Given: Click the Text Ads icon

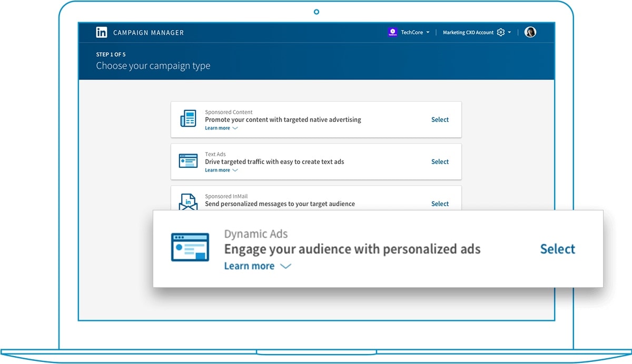Looking at the screenshot, I should [x=188, y=160].
